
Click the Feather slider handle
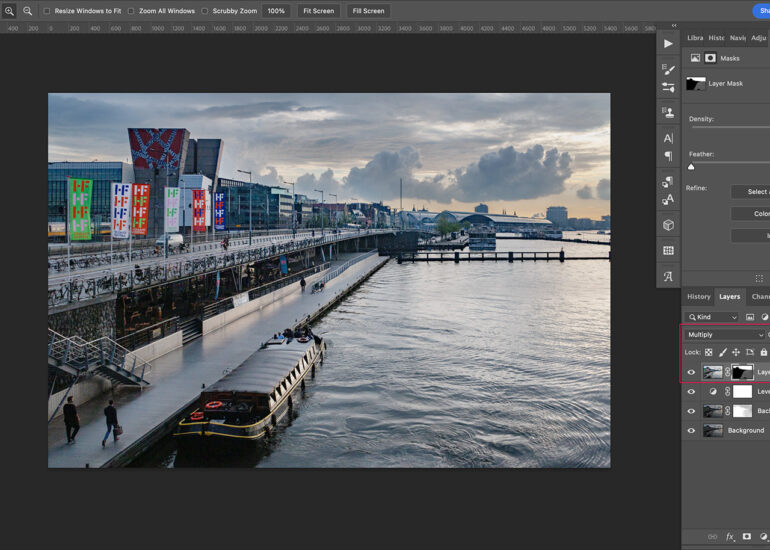click(x=691, y=167)
